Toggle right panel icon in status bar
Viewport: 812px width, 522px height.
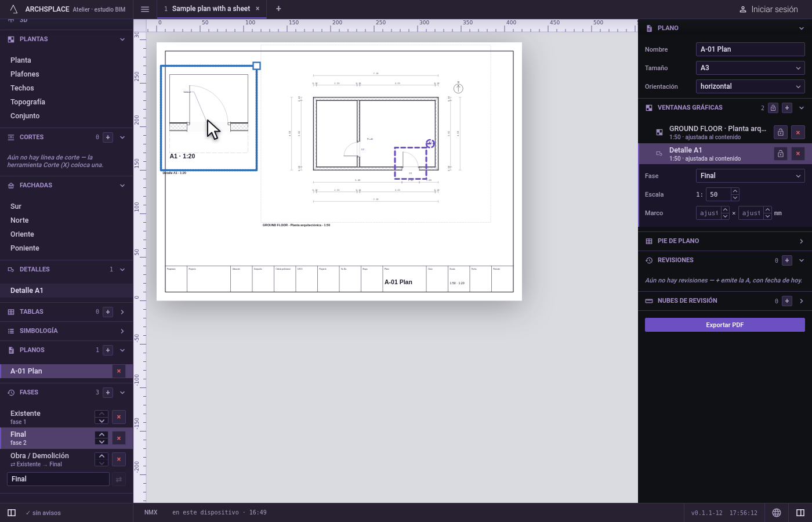coord(800,513)
